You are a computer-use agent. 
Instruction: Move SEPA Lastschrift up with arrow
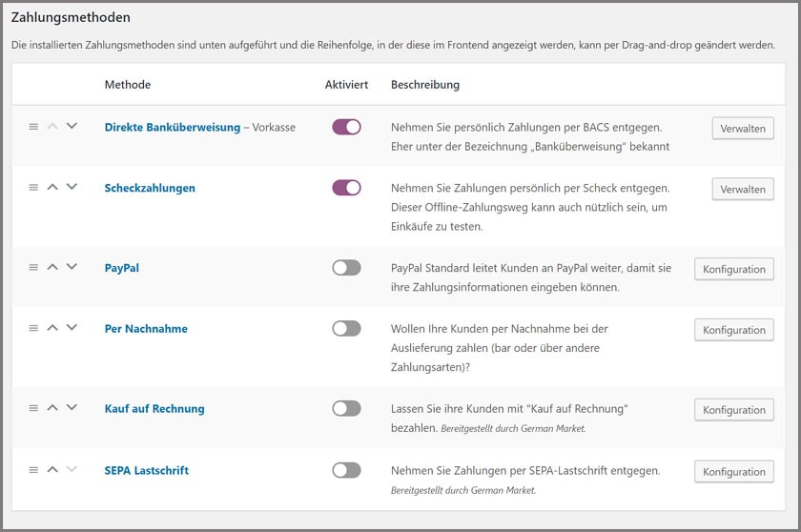[x=52, y=469]
